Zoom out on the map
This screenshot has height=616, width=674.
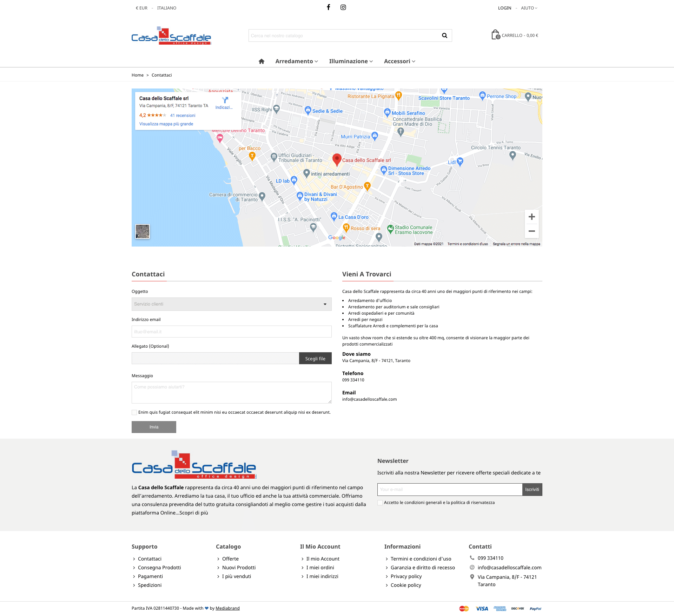point(532,231)
